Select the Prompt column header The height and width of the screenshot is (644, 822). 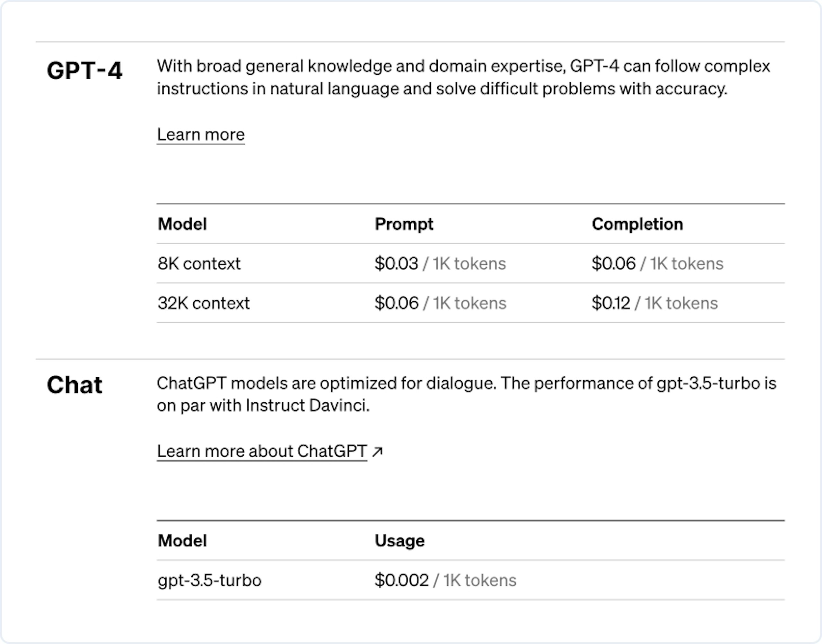click(404, 224)
